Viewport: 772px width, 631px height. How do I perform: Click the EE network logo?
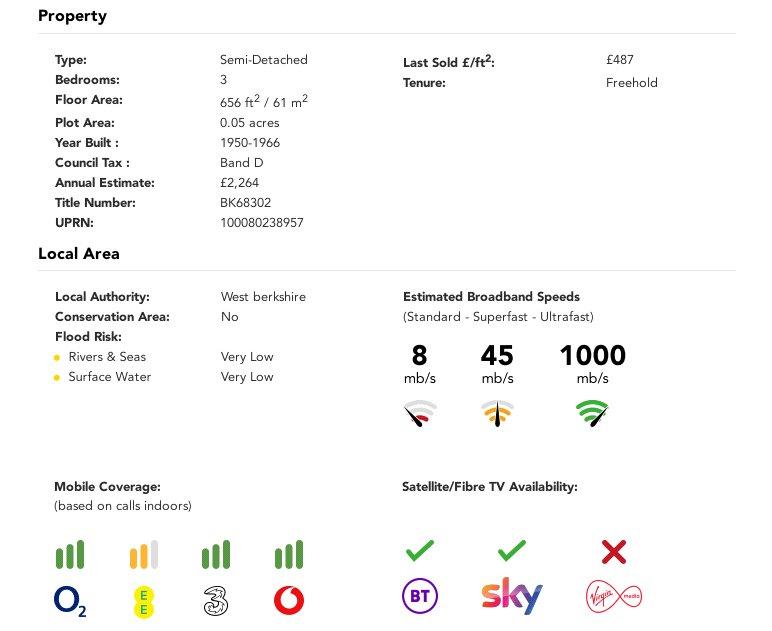[x=144, y=602]
